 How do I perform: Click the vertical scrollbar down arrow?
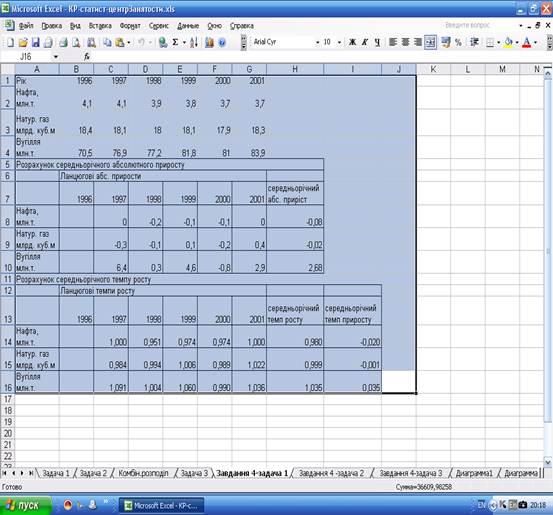[x=547, y=461]
